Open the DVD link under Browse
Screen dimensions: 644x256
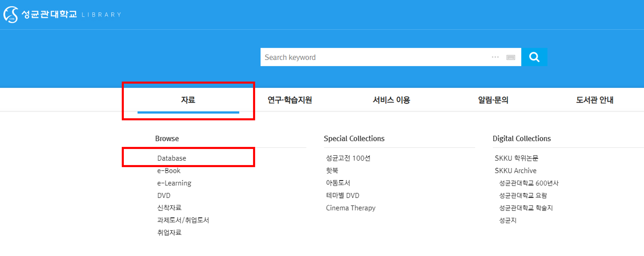click(x=164, y=195)
